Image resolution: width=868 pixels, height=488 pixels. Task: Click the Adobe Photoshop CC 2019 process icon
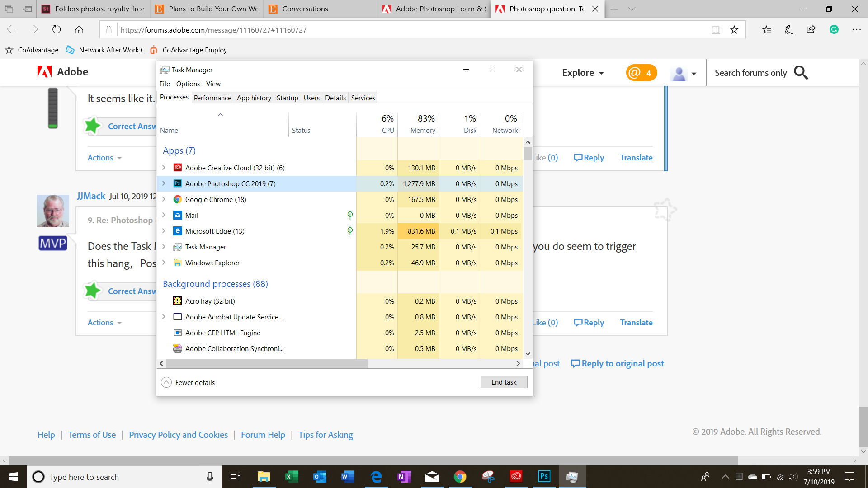coord(178,183)
